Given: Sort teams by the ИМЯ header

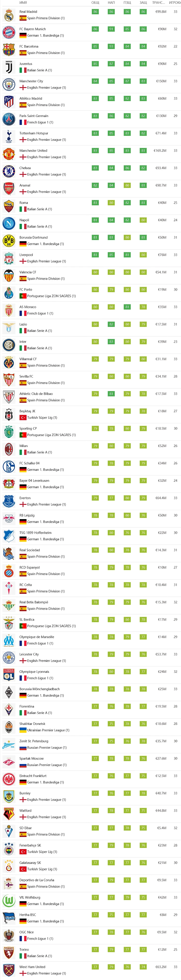Looking at the screenshot, I should [23, 3].
